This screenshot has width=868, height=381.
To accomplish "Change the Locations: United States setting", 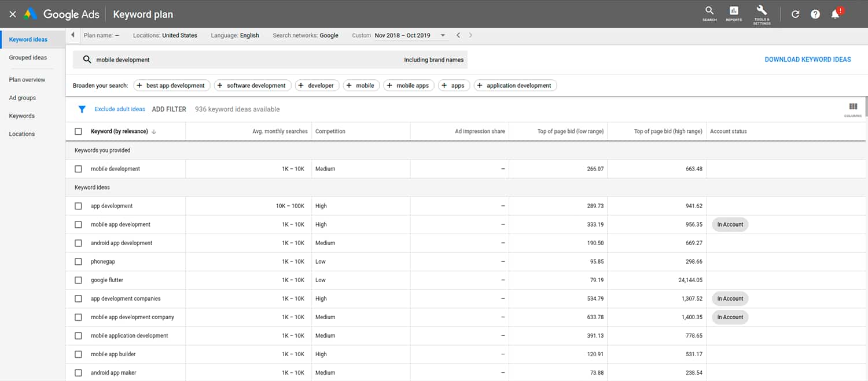I will point(165,35).
